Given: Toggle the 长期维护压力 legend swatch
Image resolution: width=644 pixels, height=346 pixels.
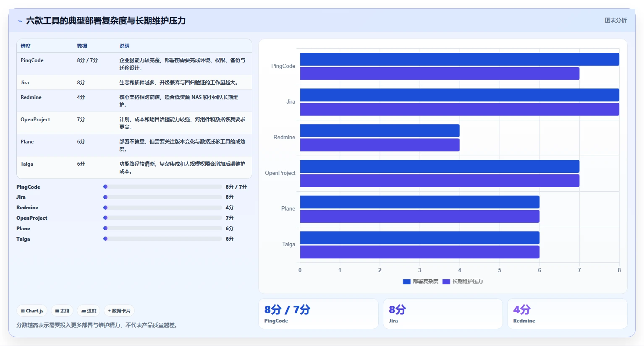Looking at the screenshot, I should pos(446,281).
